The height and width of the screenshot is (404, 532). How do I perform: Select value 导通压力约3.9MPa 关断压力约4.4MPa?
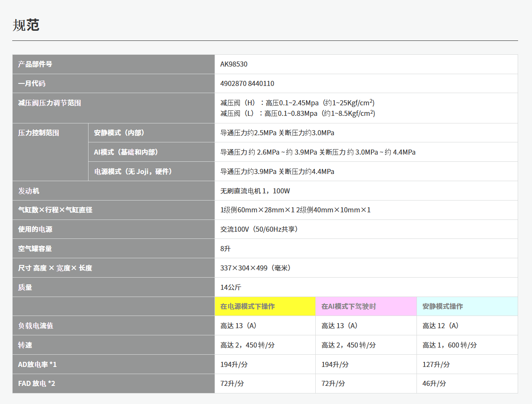(x=277, y=171)
